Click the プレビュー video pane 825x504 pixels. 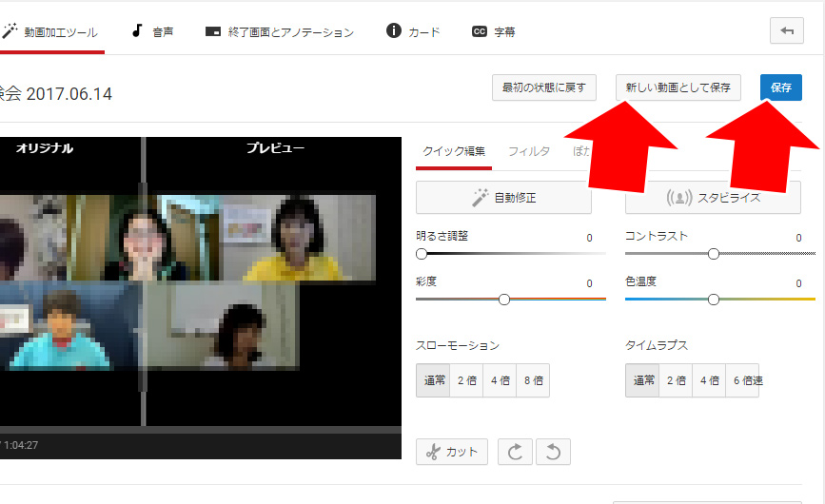pyautogui.click(x=274, y=285)
